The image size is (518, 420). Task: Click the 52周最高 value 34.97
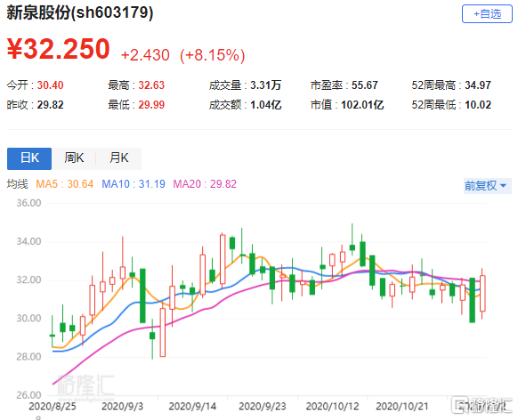pyautogui.click(x=478, y=85)
